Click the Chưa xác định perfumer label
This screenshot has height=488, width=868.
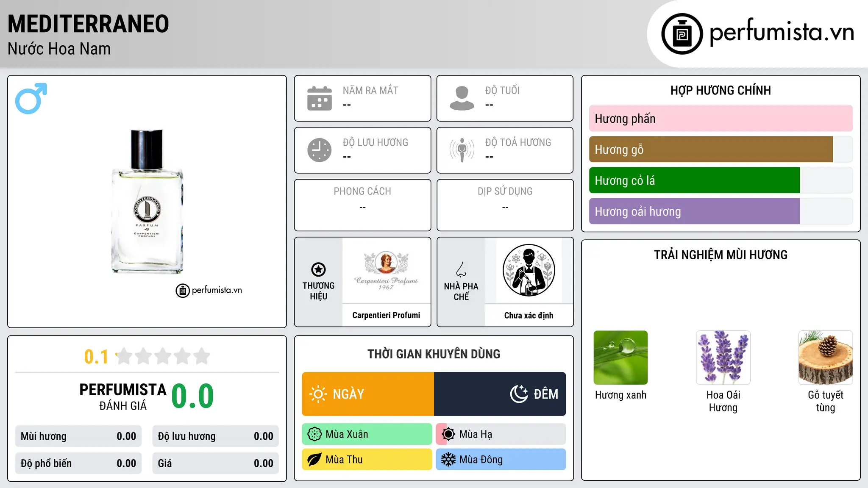[x=529, y=315]
